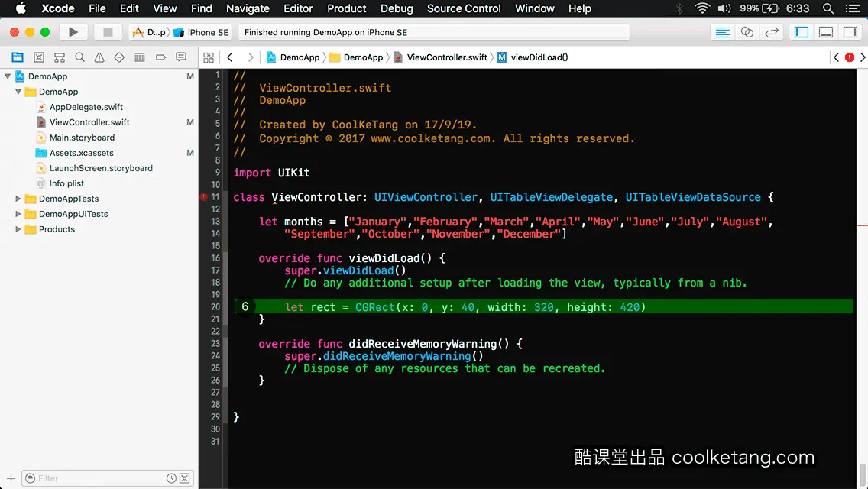Open the Navigate menu
Viewport: 868px width, 489px height.
point(248,8)
